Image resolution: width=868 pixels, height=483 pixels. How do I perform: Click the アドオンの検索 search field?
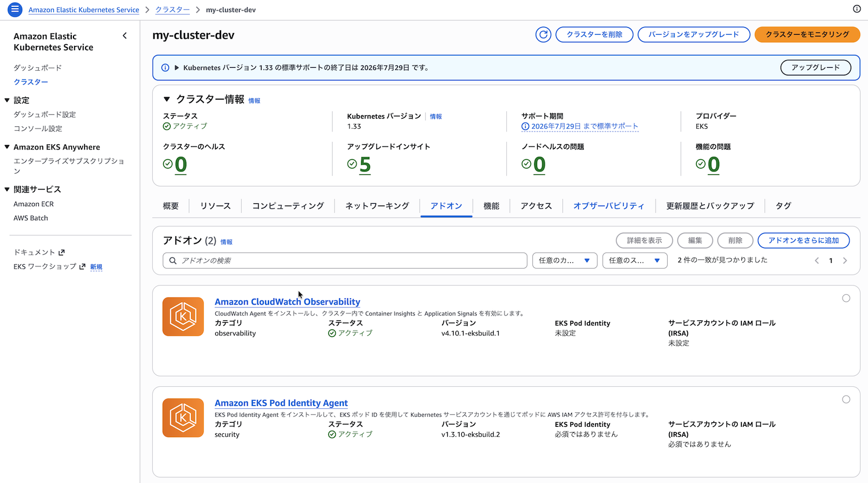347,261
